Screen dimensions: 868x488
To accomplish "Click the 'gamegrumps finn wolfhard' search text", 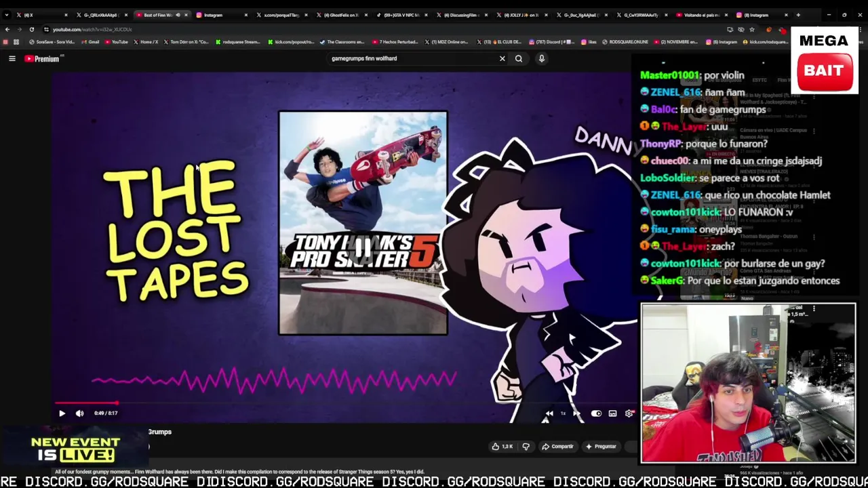I will (x=364, y=59).
